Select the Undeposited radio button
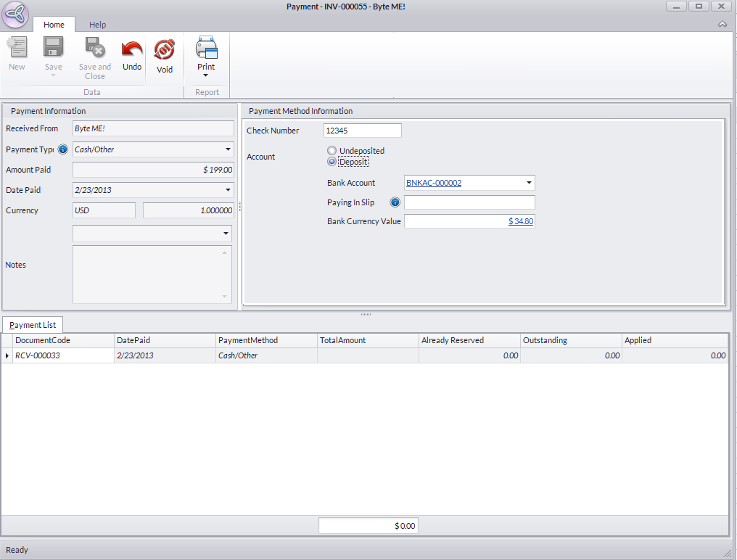 pyautogui.click(x=332, y=151)
